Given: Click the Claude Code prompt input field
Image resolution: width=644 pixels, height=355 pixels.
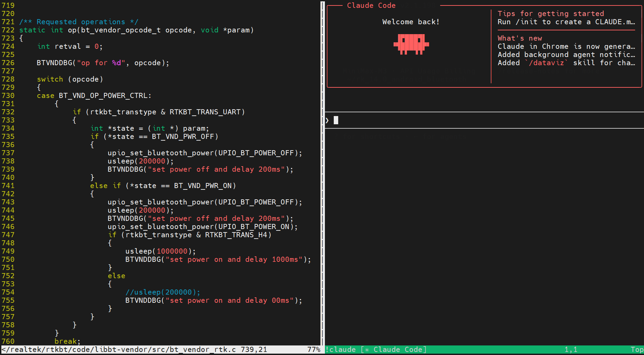Looking at the screenshot, I should [x=484, y=120].
